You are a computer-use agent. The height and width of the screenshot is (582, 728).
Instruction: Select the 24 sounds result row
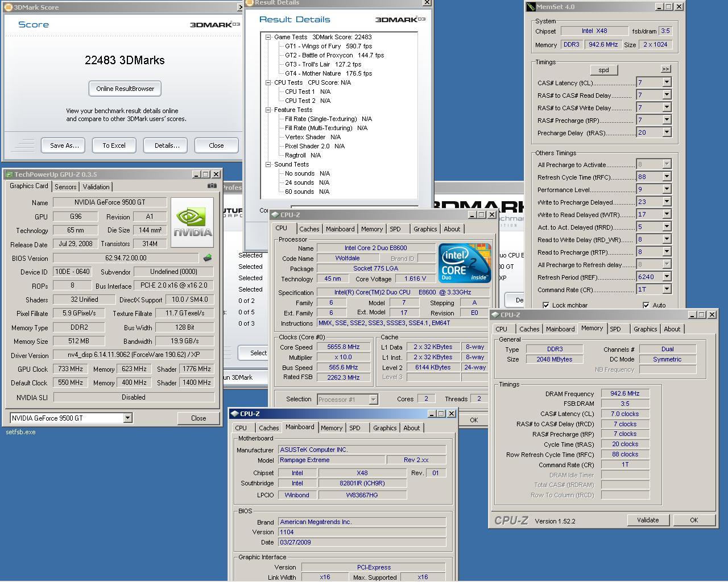[307, 182]
